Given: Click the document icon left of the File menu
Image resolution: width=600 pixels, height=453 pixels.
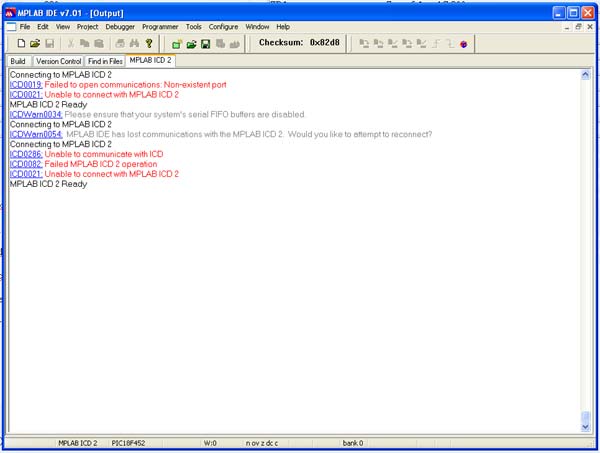Looking at the screenshot, I should [x=11, y=27].
